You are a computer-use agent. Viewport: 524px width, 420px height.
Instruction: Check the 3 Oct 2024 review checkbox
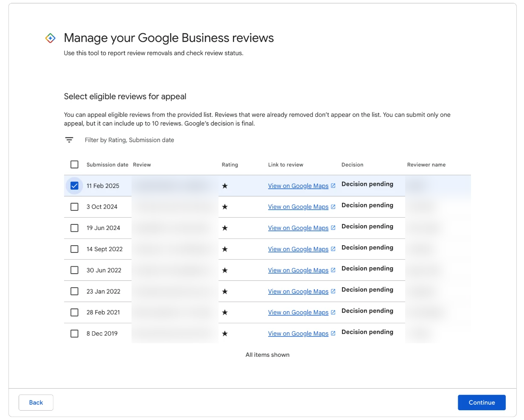tap(74, 207)
